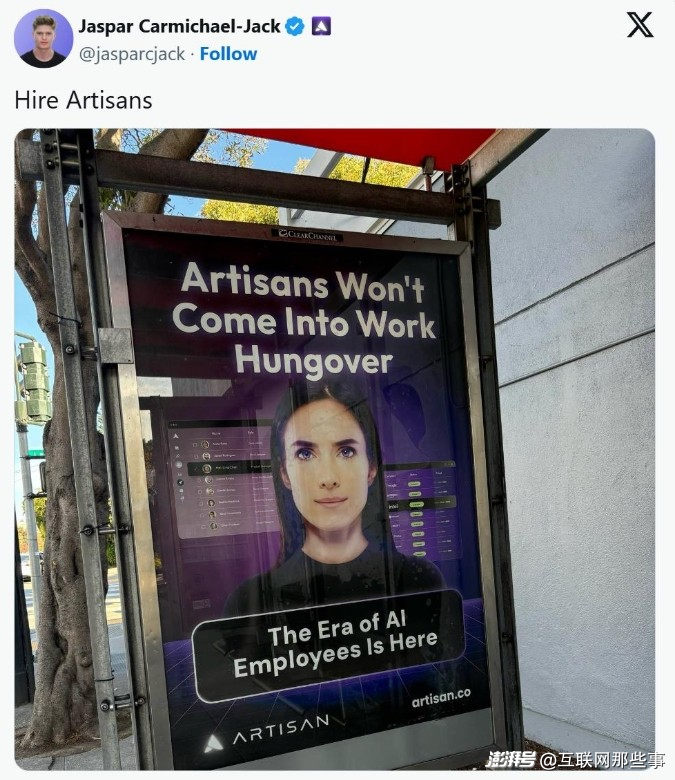
Task: Follow the @jasparcjack account
Action: 228,54
